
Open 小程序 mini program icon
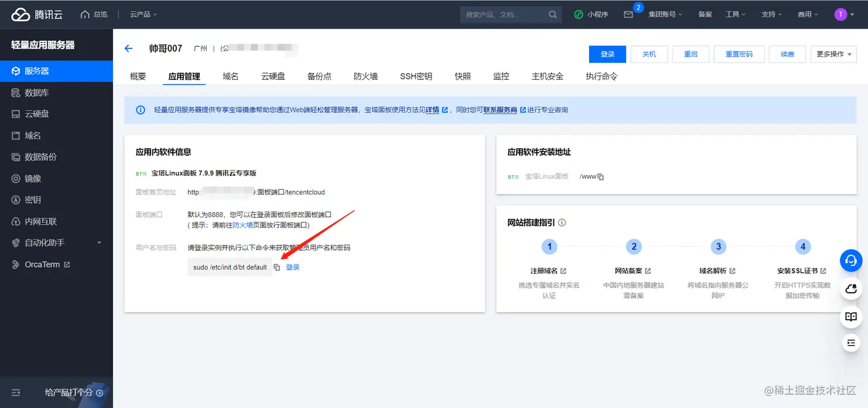[x=591, y=14]
